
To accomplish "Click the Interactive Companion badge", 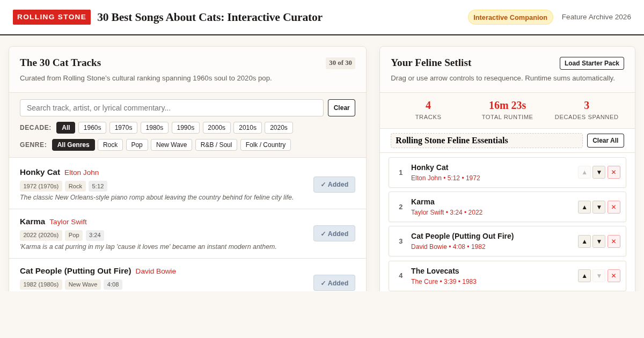I will tap(510, 17).
